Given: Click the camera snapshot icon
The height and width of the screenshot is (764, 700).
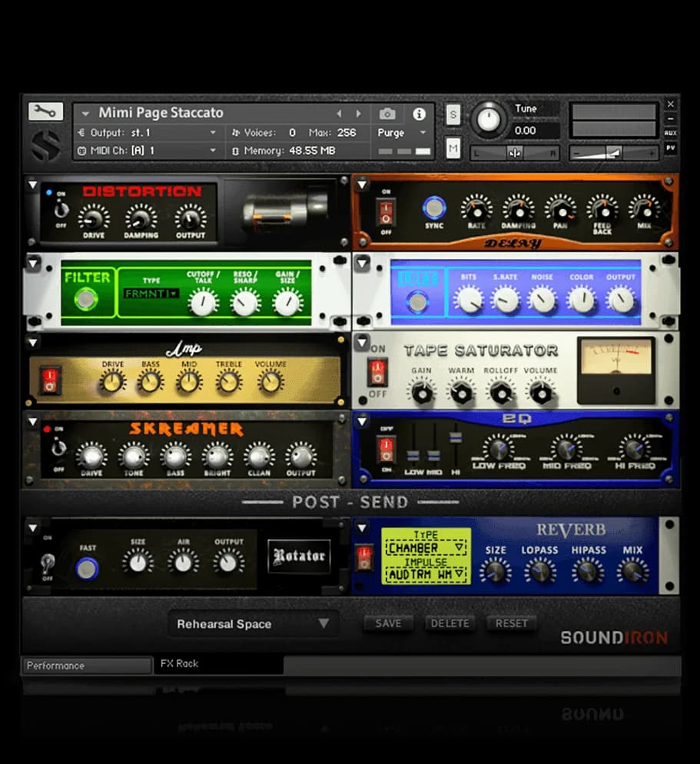Looking at the screenshot, I should point(387,114).
